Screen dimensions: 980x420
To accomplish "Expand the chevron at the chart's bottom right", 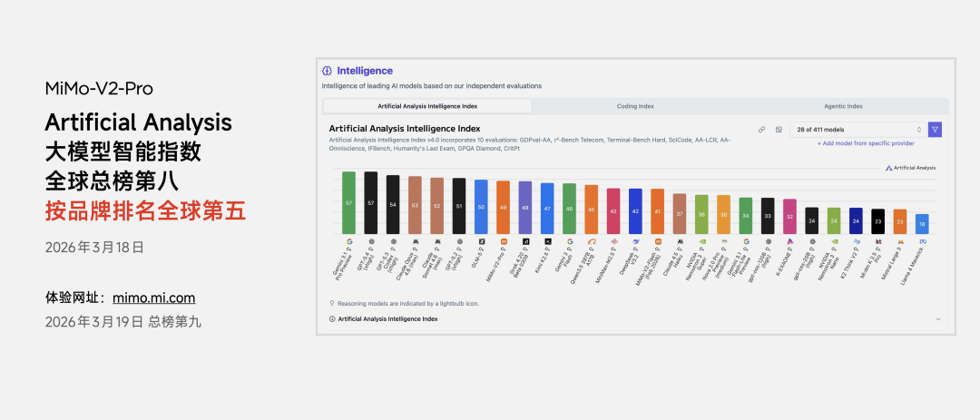I will point(938,319).
